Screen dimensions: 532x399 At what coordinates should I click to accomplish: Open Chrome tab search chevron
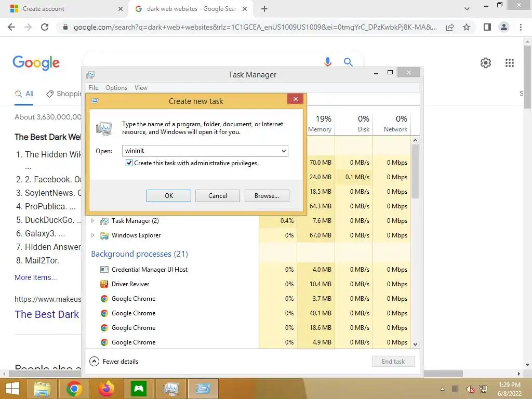[467, 9]
